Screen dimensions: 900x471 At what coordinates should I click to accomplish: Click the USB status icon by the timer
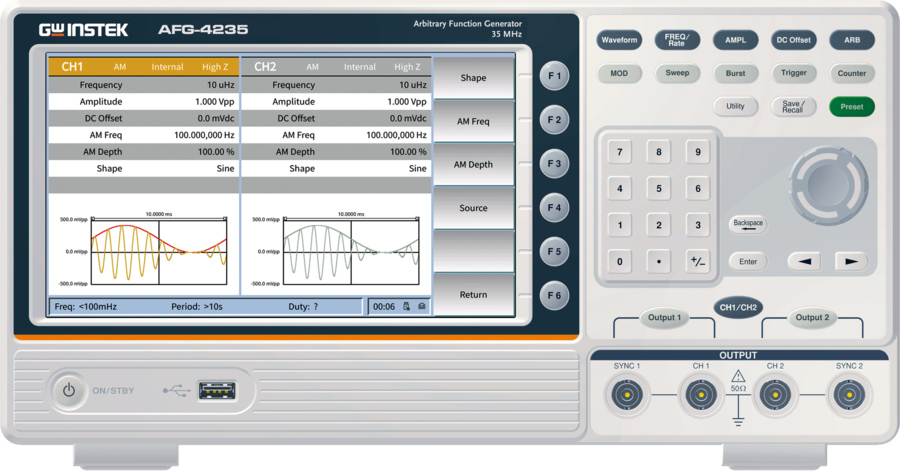coord(406,306)
